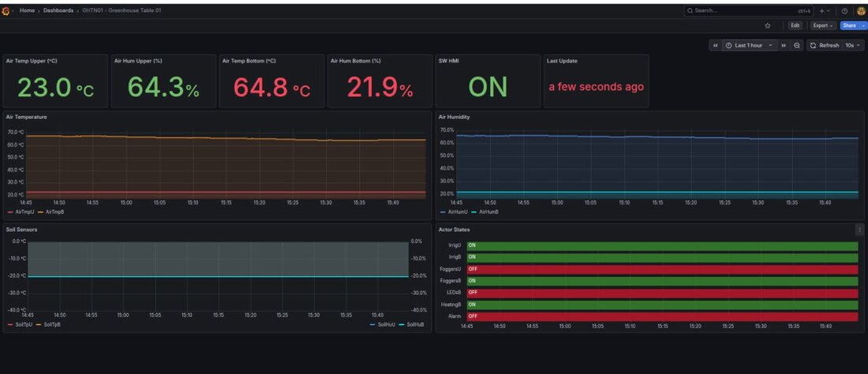Click the Edit dashboard button

coord(795,25)
